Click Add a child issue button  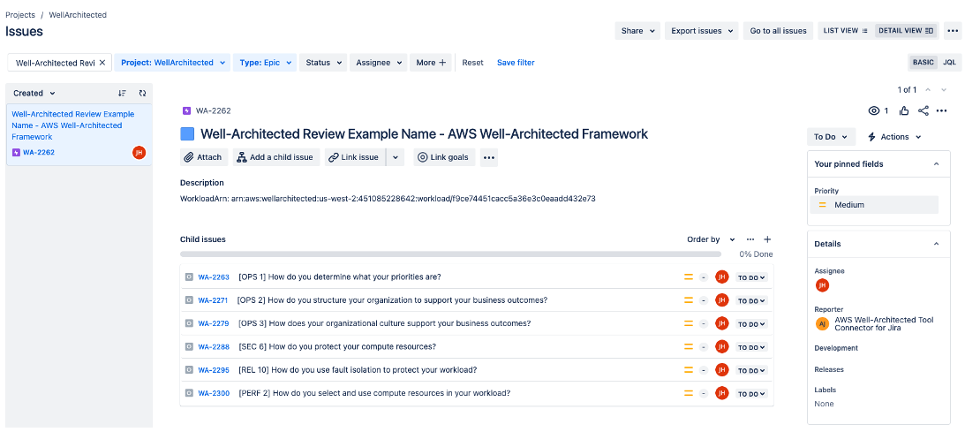[276, 157]
